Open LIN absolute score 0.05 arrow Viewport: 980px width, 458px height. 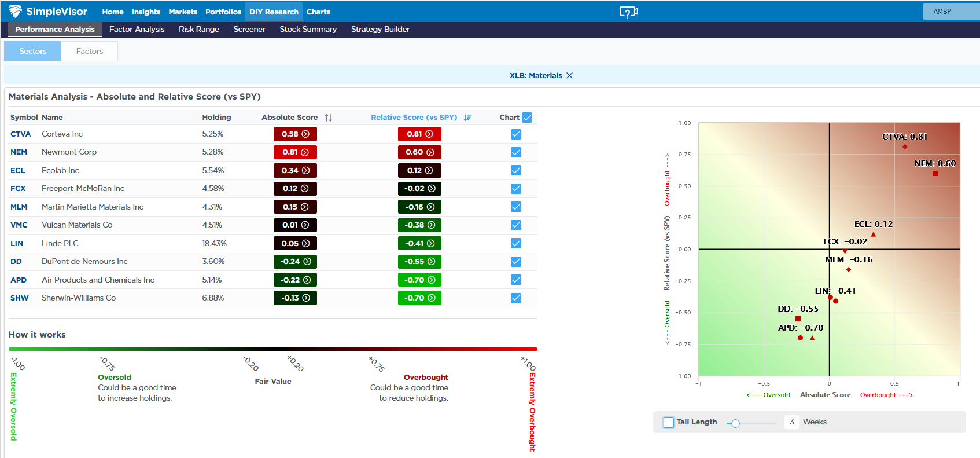(305, 243)
